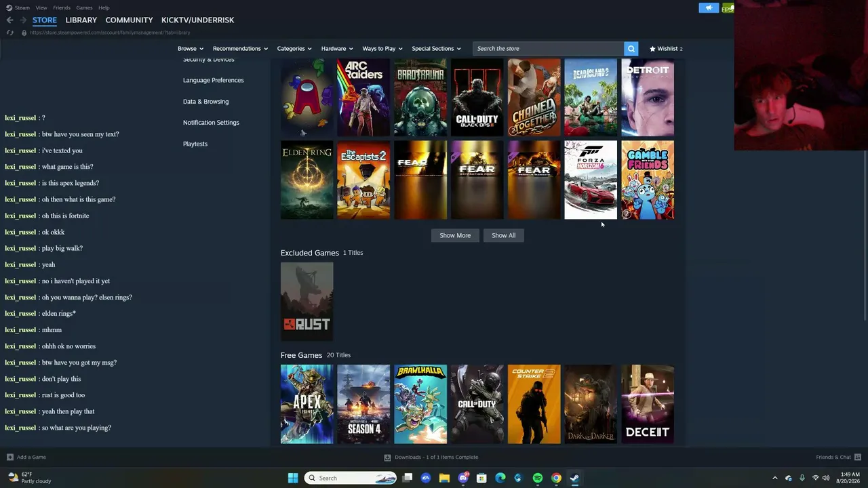This screenshot has width=868, height=488.
Task: Switch to the LIBRARY tab
Action: pos(81,20)
